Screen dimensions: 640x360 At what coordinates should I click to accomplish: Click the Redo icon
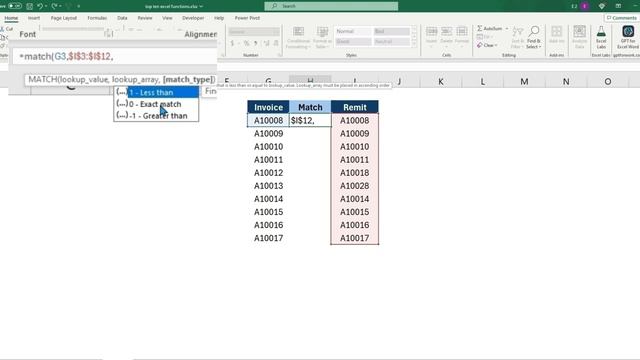[54, 6]
